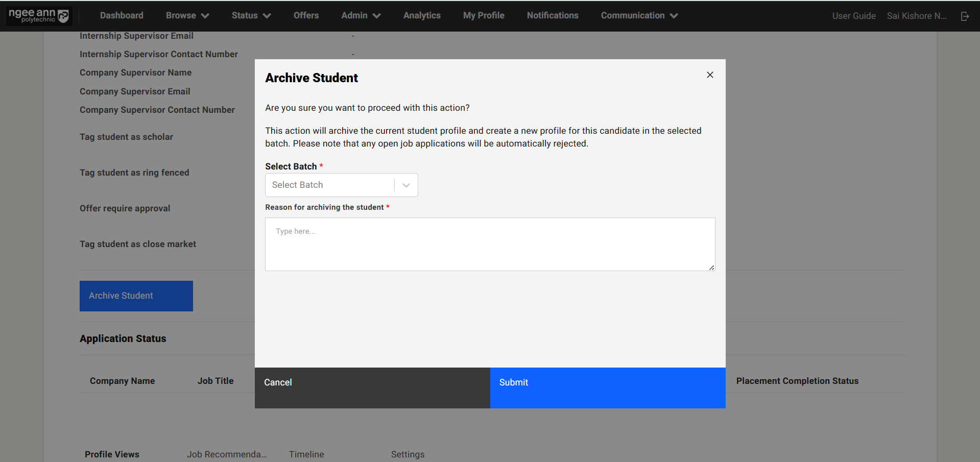
Task: Dismiss the Archive Student dialog with the X
Action: [x=709, y=75]
